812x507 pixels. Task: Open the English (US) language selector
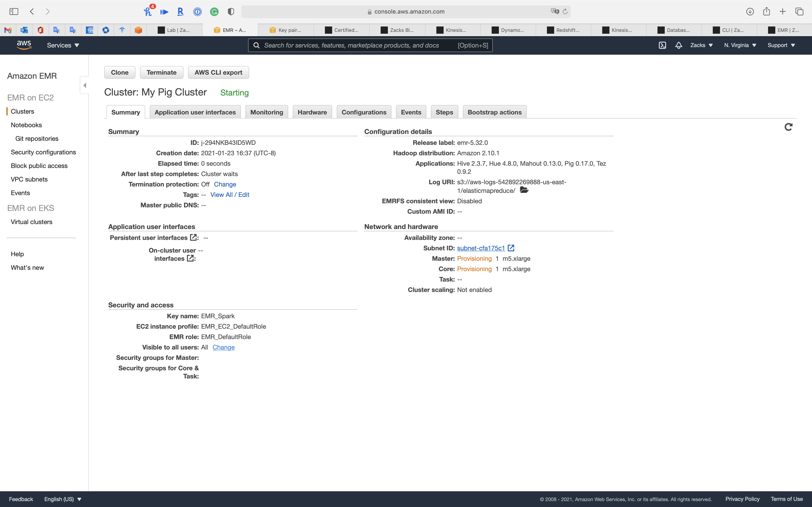click(63, 499)
